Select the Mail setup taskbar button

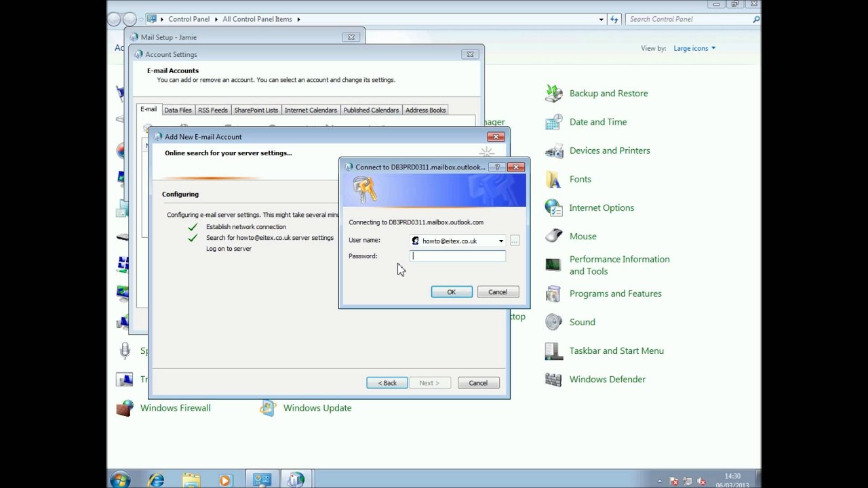296,480
